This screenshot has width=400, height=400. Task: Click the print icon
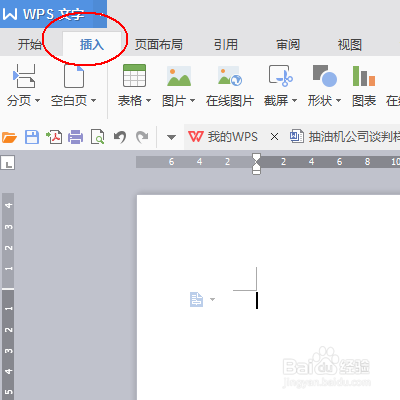76,137
